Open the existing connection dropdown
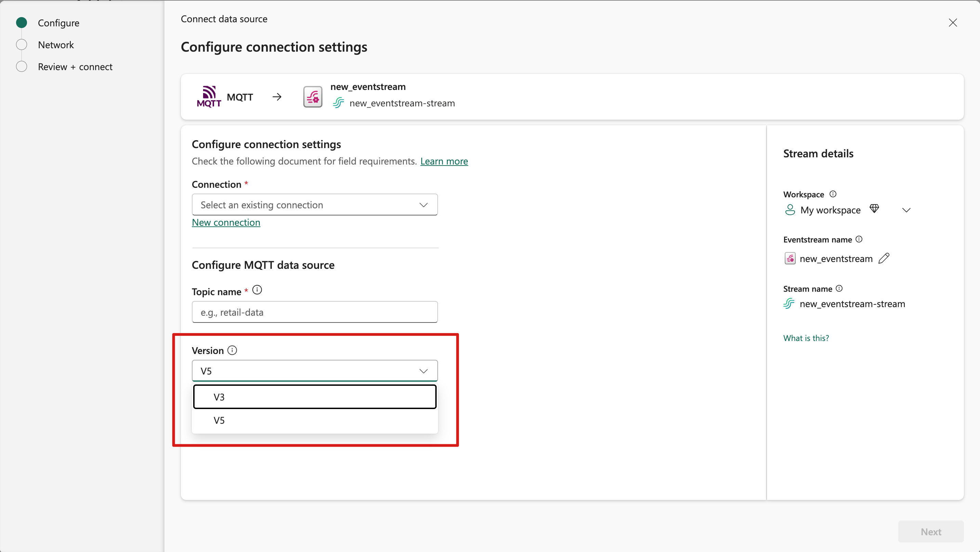The height and width of the screenshot is (552, 980). pyautogui.click(x=314, y=205)
